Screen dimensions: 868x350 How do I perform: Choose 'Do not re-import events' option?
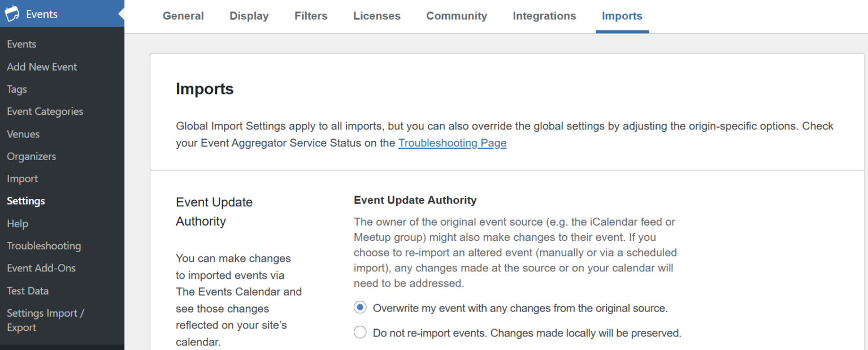pos(360,332)
